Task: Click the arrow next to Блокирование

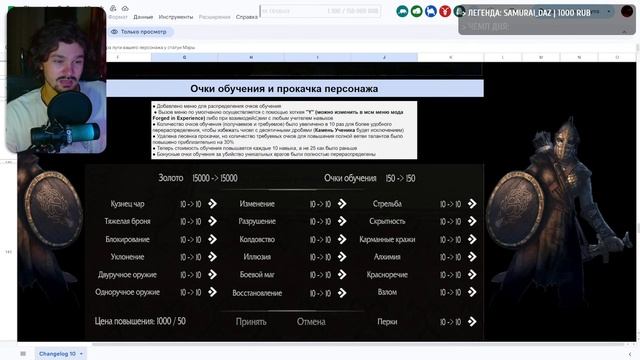Action: click(x=212, y=239)
